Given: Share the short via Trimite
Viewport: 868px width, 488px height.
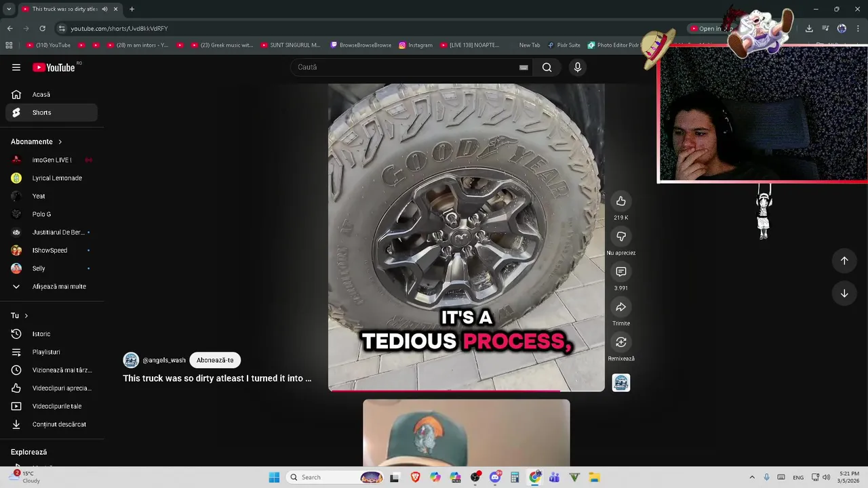Looking at the screenshot, I should tap(621, 307).
